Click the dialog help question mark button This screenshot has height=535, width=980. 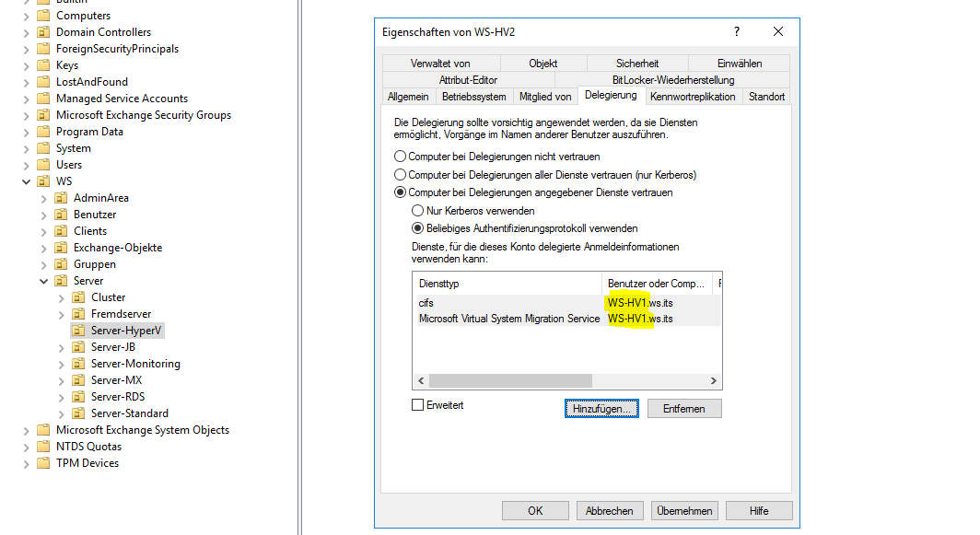pyautogui.click(x=737, y=31)
